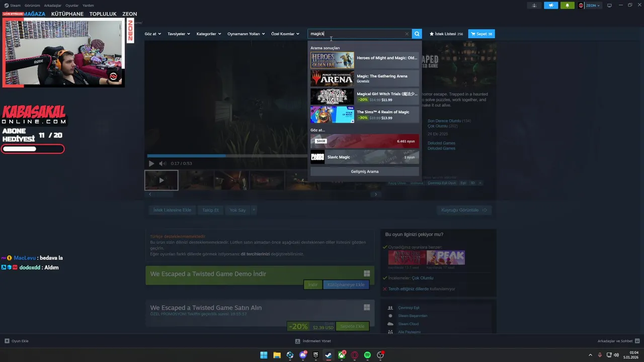This screenshot has width=644, height=362.
Task: Click the Steam taskbar icon
Action: point(329,355)
